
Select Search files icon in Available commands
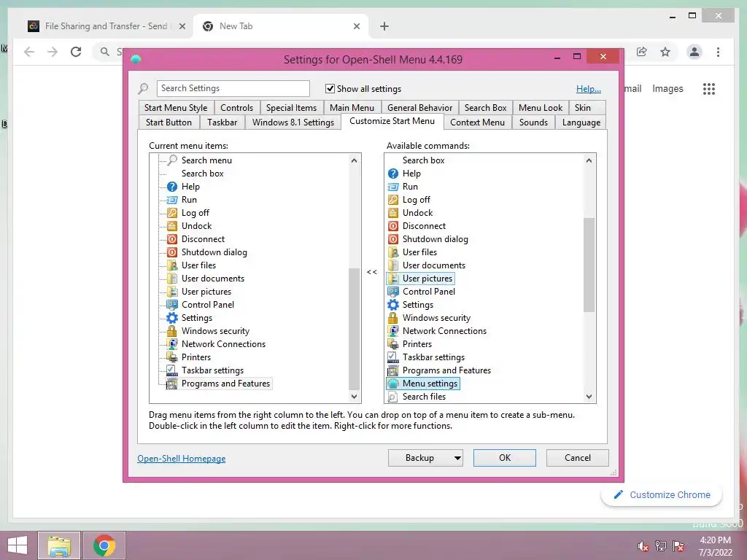(x=393, y=397)
